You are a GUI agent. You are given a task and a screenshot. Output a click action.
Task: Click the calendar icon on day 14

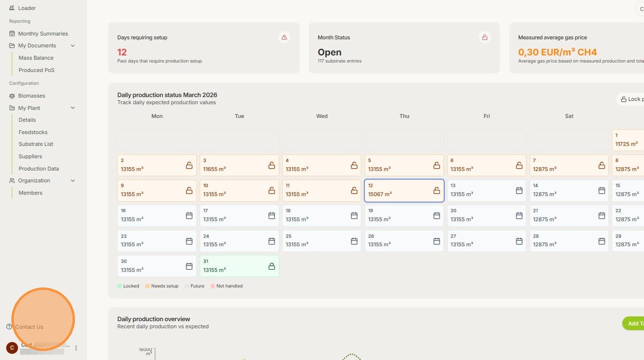(602, 190)
